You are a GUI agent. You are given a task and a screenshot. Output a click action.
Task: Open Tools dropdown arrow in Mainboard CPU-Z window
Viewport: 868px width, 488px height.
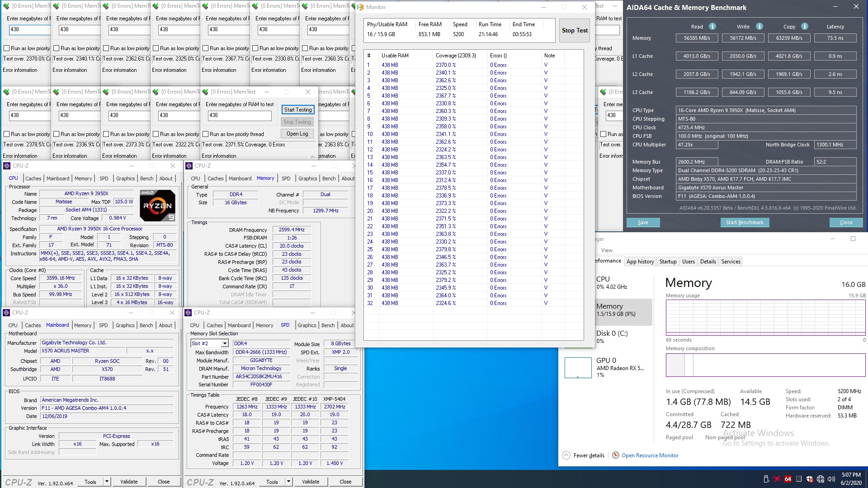pyautogui.click(x=107, y=482)
